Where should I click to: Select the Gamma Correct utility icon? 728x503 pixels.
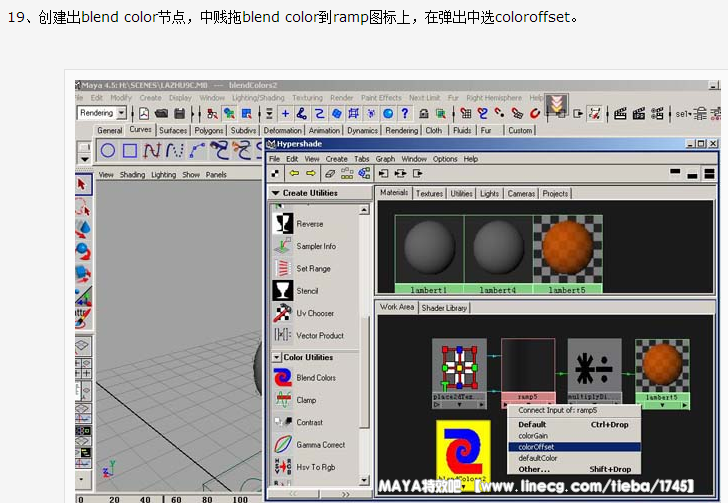(x=282, y=445)
